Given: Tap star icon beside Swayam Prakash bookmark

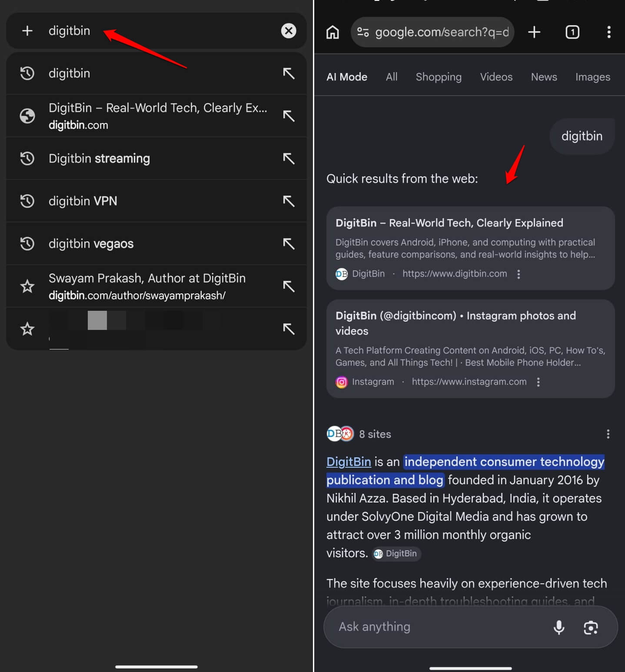Looking at the screenshot, I should pyautogui.click(x=27, y=286).
